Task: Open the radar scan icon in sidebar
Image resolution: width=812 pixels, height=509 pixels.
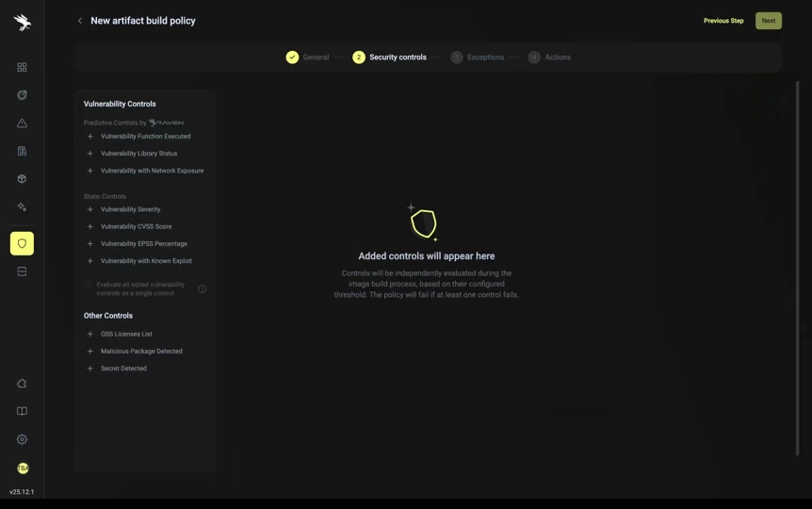Action: point(22,95)
